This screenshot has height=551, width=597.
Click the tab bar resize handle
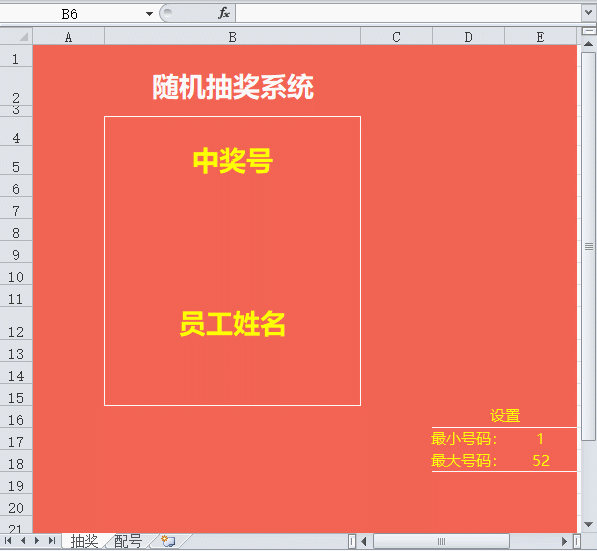coord(352,541)
